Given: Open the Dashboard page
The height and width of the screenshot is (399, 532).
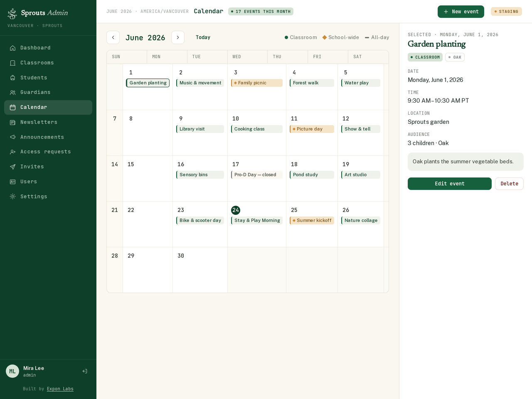Looking at the screenshot, I should coord(48,48).
